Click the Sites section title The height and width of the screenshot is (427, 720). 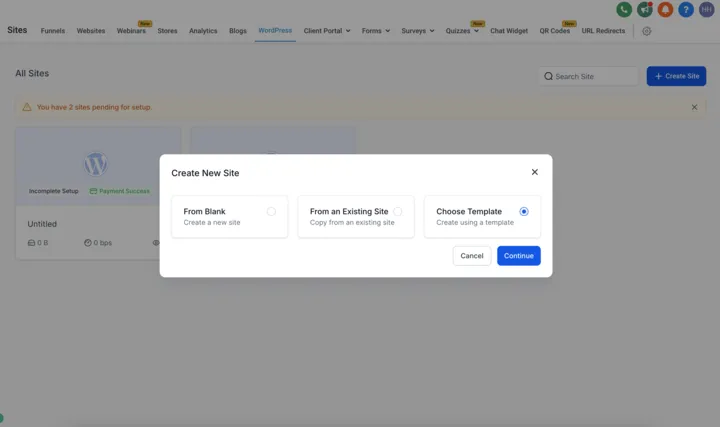click(17, 30)
